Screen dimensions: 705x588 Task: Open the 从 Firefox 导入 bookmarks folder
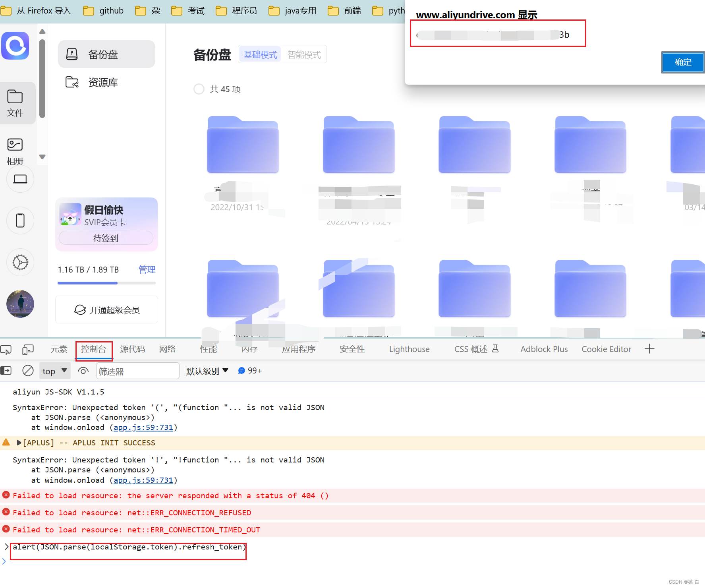(x=36, y=11)
